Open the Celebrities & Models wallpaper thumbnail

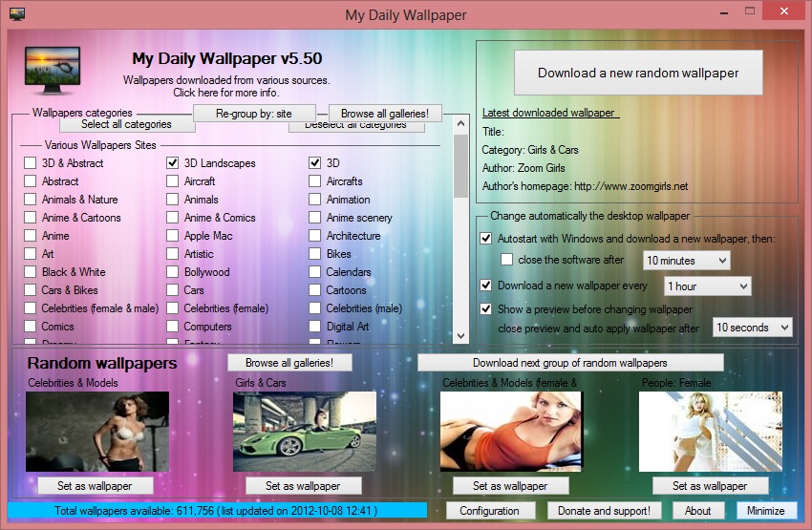[x=97, y=431]
